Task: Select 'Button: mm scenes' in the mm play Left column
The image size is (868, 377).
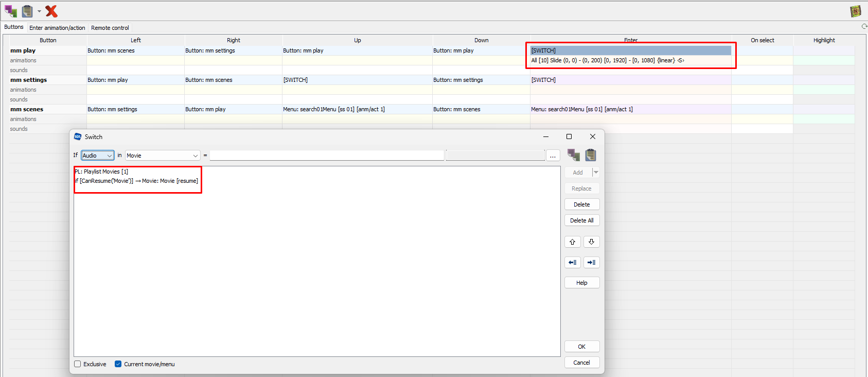Action: click(136, 50)
